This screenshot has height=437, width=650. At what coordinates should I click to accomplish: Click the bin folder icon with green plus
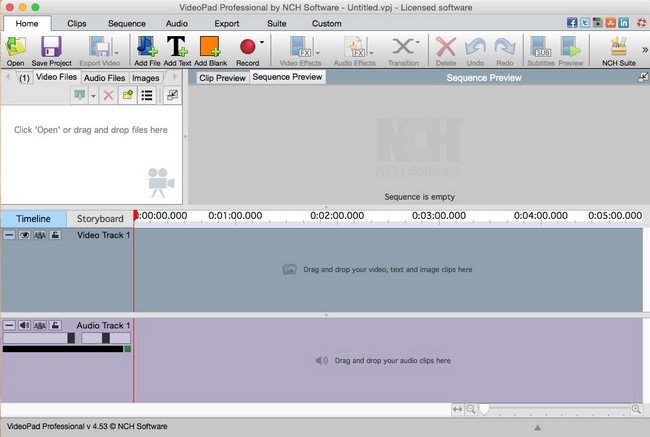128,95
